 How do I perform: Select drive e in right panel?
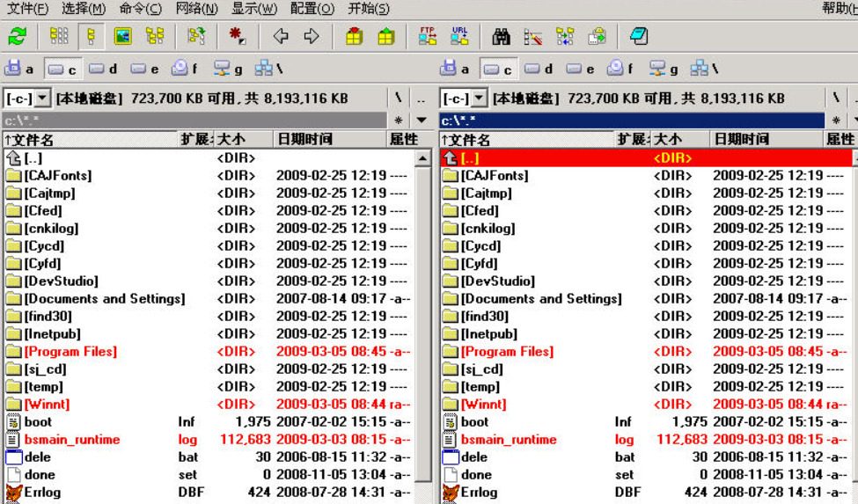[x=580, y=69]
